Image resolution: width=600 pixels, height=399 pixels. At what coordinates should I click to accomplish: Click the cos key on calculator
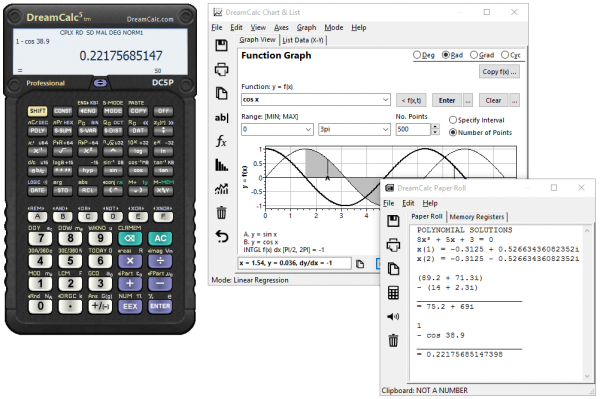[138, 170]
